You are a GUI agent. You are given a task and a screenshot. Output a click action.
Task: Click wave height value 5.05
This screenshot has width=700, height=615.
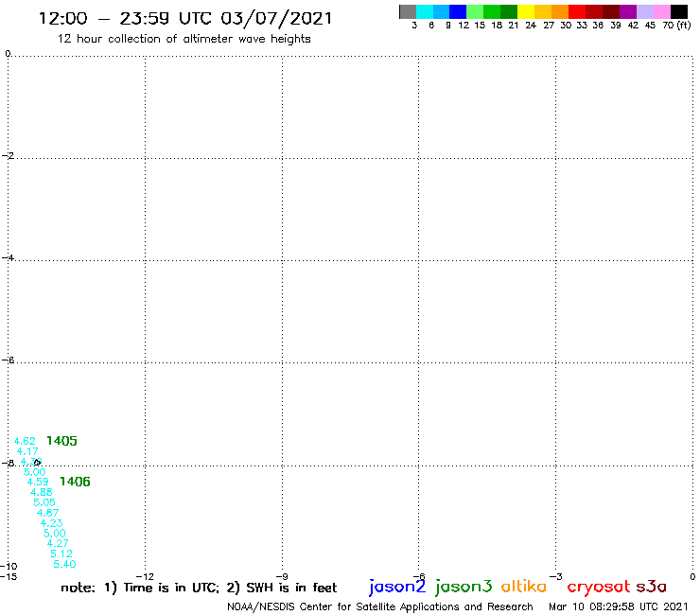44,502
